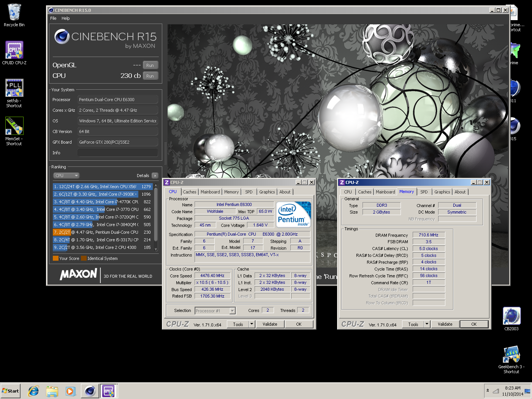Click the network signal tray icon
The image size is (532, 399).
click(496, 391)
